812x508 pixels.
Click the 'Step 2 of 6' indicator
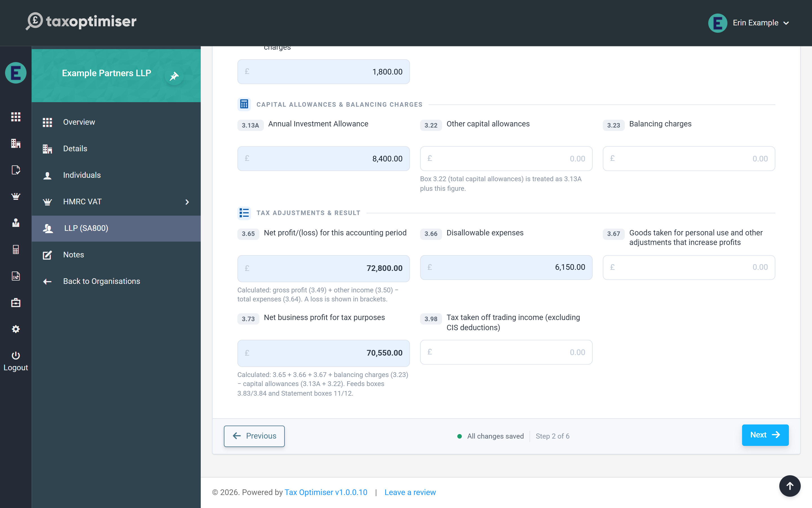[x=552, y=436]
